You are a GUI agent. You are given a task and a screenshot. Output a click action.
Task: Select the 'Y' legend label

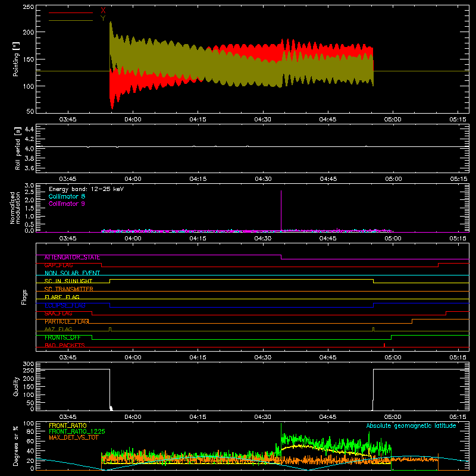pos(103,18)
